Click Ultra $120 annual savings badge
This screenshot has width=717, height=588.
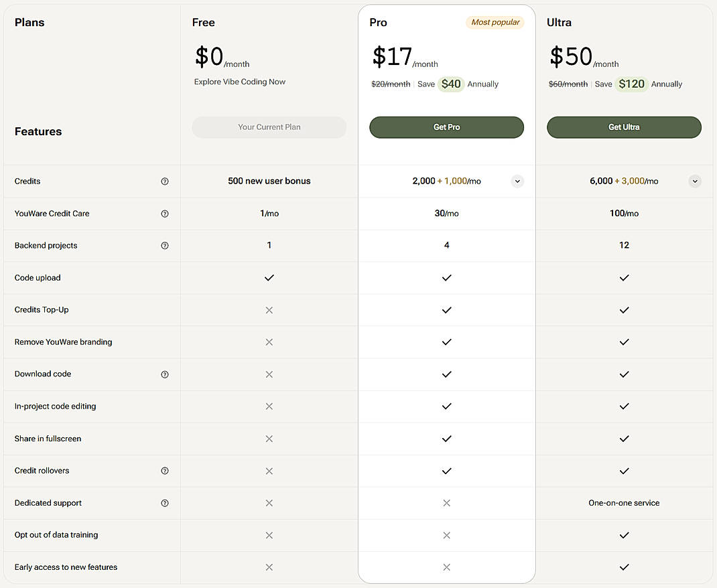(631, 84)
